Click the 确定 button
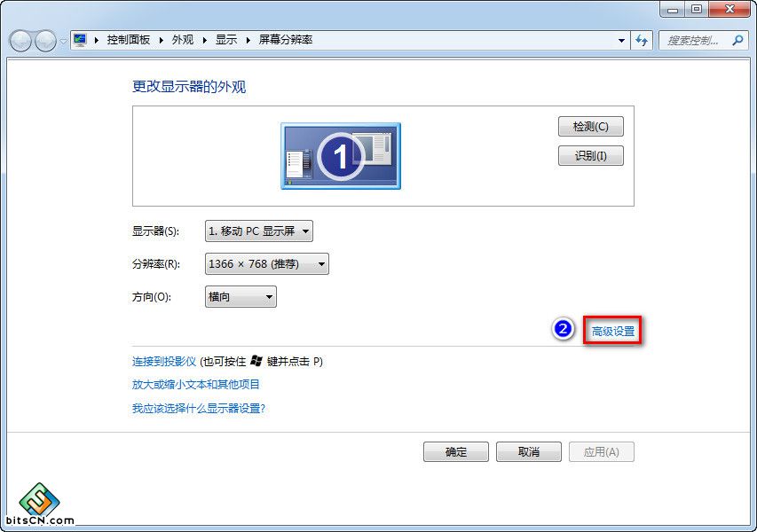The width and height of the screenshot is (757, 532). pyautogui.click(x=456, y=452)
